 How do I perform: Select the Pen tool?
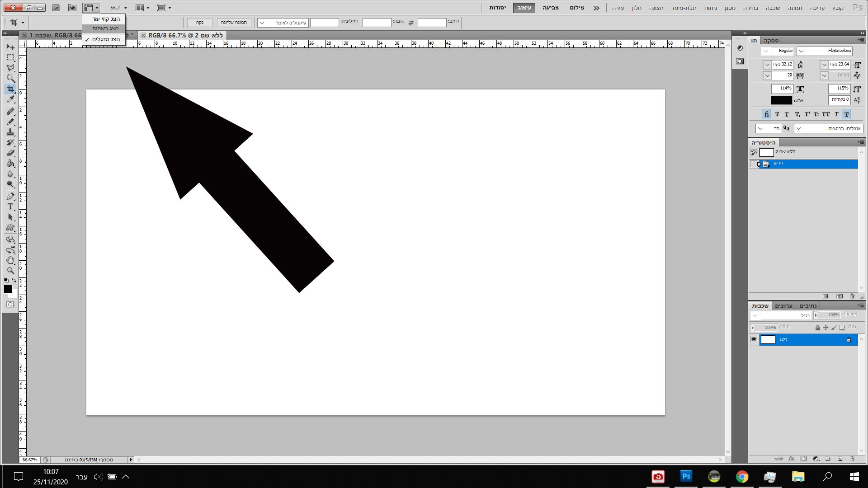click(x=10, y=196)
